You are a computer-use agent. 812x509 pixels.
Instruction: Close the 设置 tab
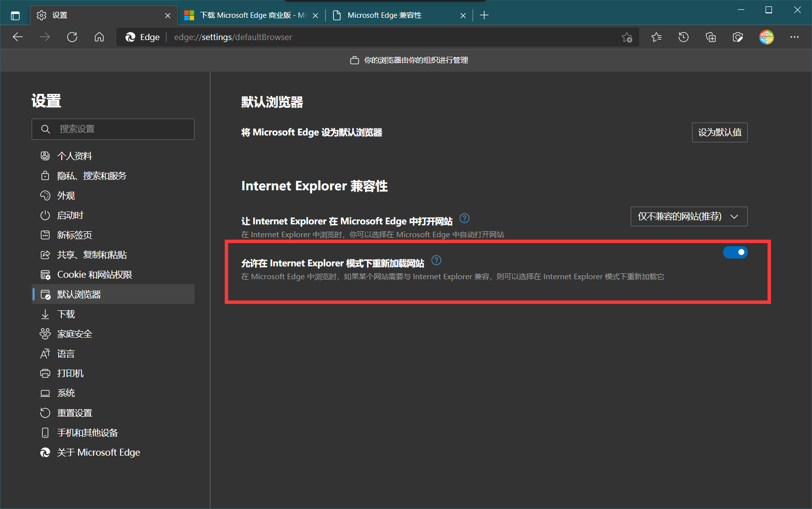(168, 16)
